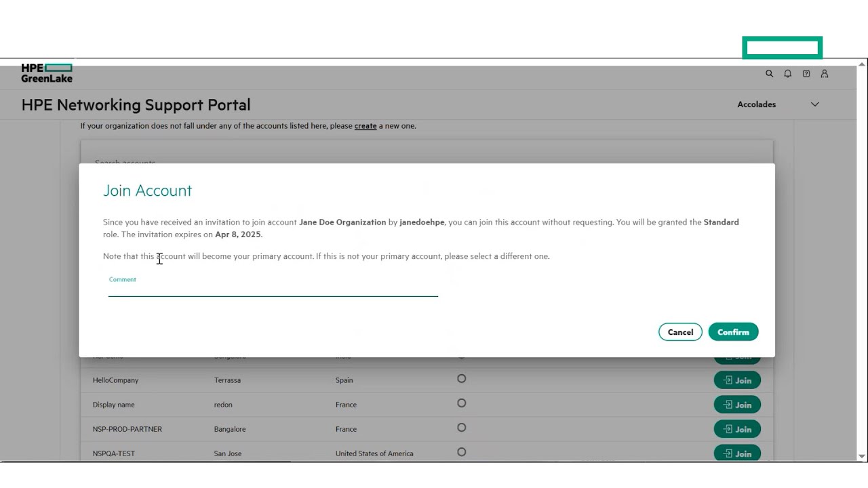Viewport: 868px width, 488px height.
Task: Click the United States of America cell
Action: point(374,453)
